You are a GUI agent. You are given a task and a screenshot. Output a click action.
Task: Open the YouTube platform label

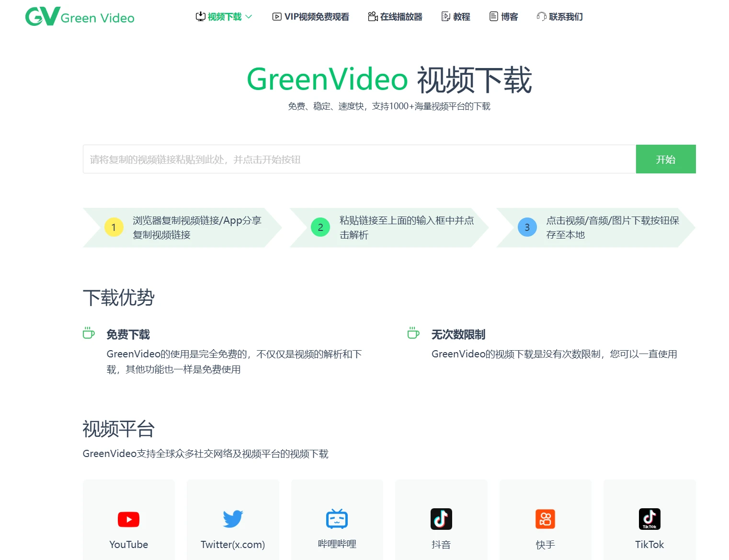click(x=129, y=545)
